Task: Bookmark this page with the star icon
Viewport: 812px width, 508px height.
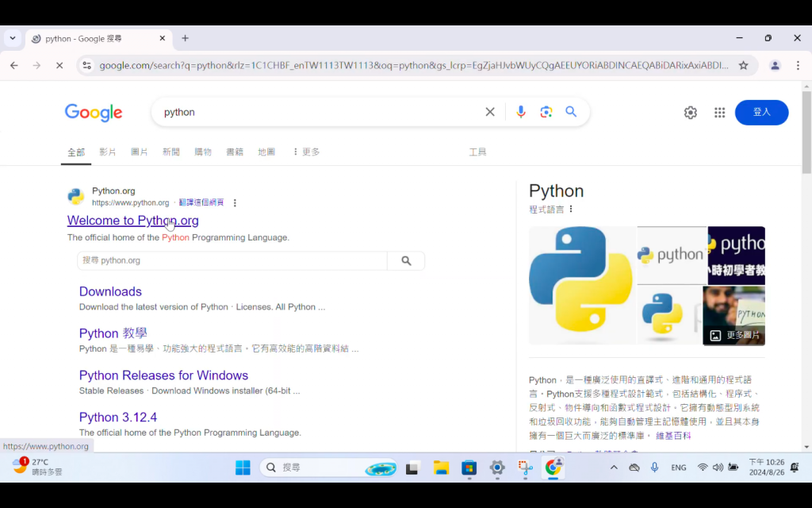Action: [x=744, y=65]
